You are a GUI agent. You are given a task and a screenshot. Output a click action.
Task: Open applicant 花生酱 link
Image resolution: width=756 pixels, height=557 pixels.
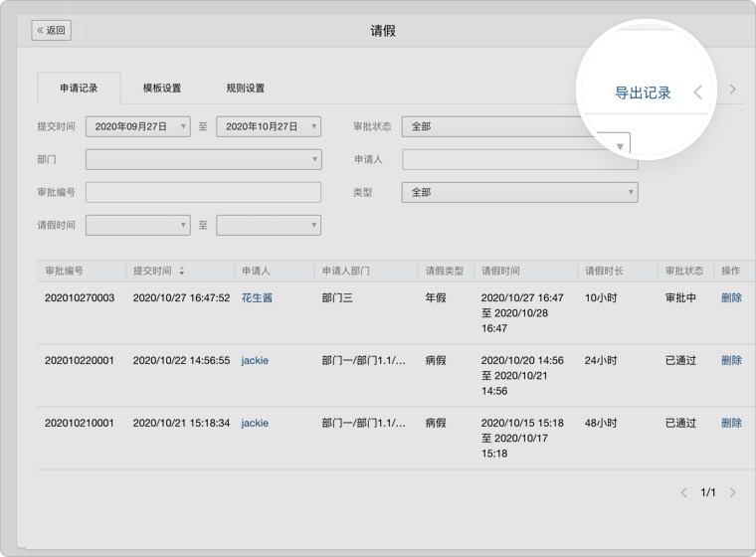click(x=257, y=298)
